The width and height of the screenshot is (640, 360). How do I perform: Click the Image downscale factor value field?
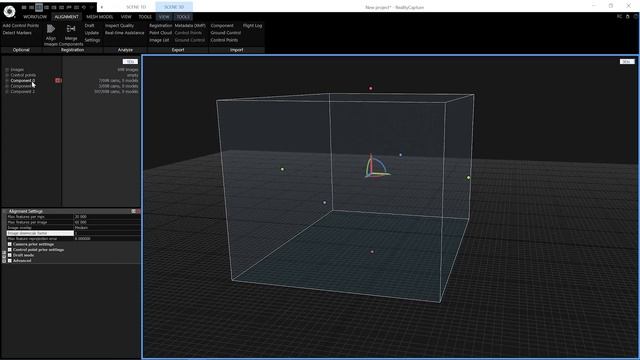point(107,233)
